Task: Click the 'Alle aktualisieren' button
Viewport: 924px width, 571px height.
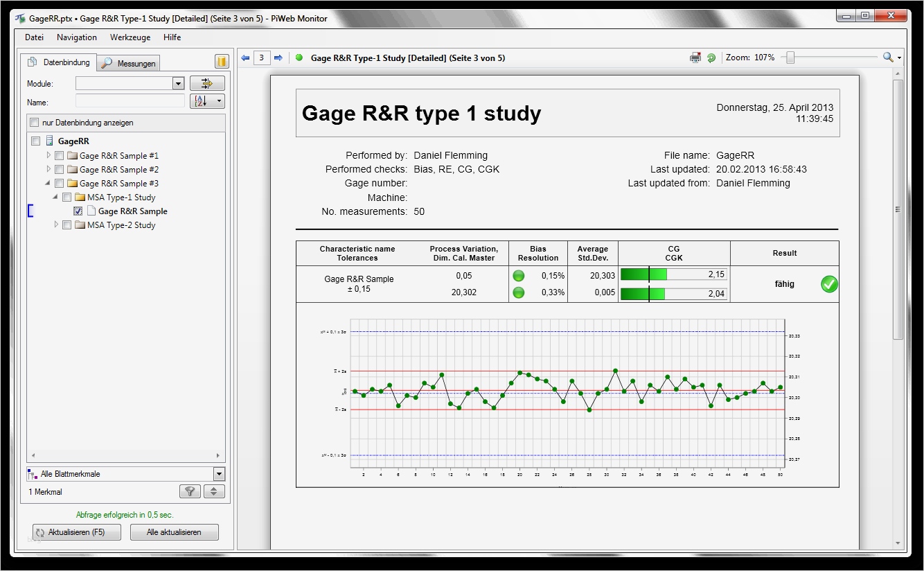Action: pos(175,532)
